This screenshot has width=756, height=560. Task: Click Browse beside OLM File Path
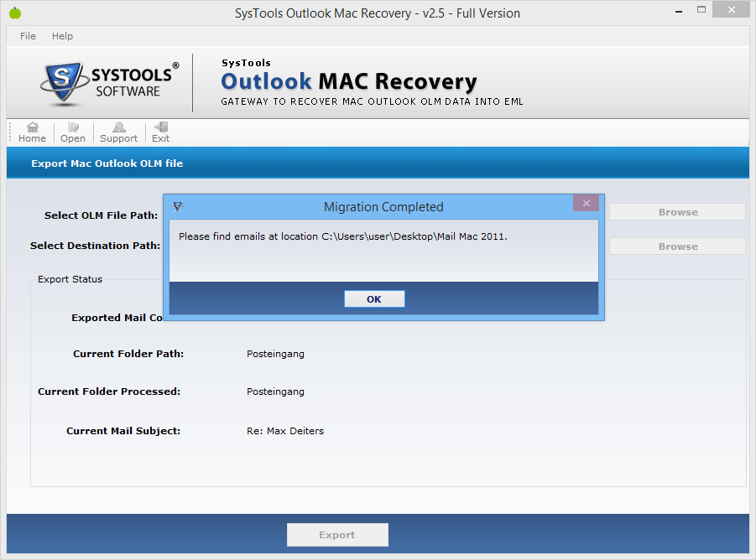point(677,212)
